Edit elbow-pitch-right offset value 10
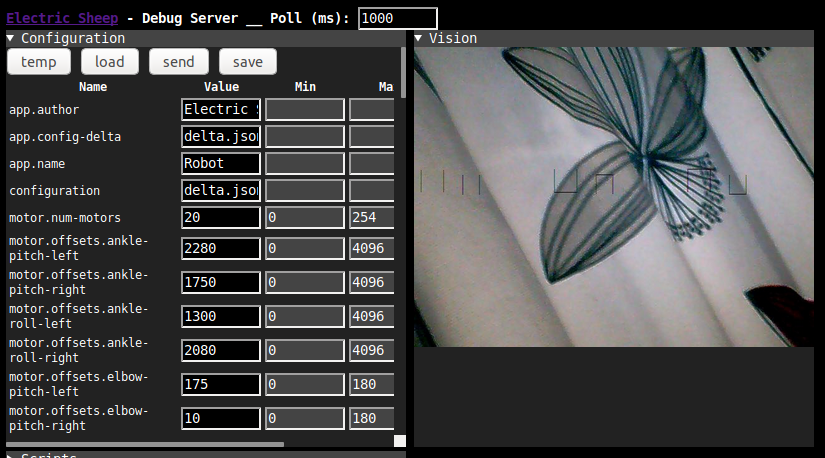 pyautogui.click(x=221, y=419)
